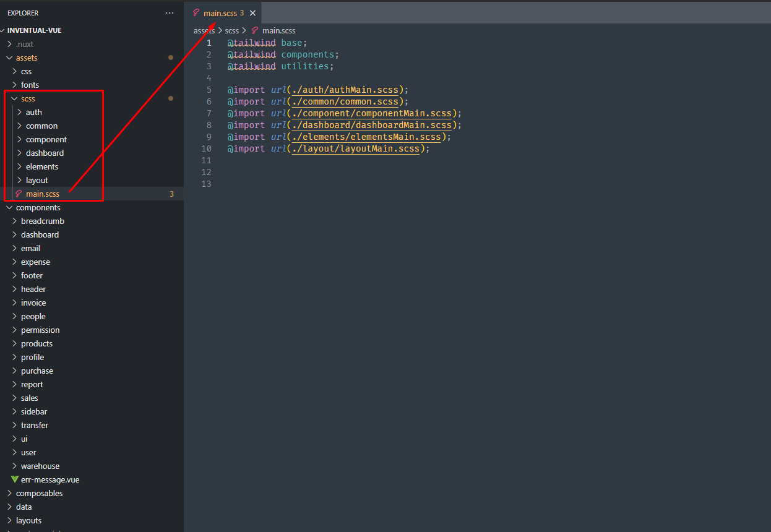Click the EXPLORER panel title
The image size is (771, 532).
(x=23, y=13)
